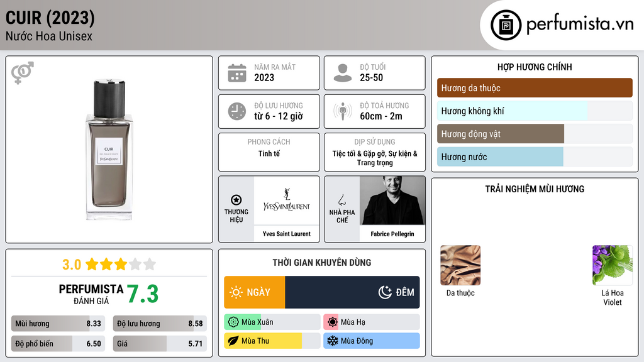Click the Phong cách label

point(269,141)
